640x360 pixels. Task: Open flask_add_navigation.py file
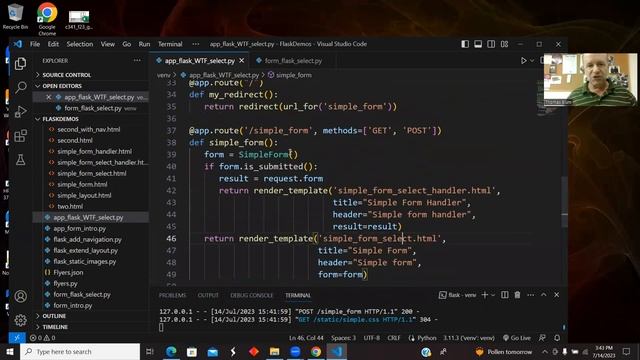[x=87, y=240]
